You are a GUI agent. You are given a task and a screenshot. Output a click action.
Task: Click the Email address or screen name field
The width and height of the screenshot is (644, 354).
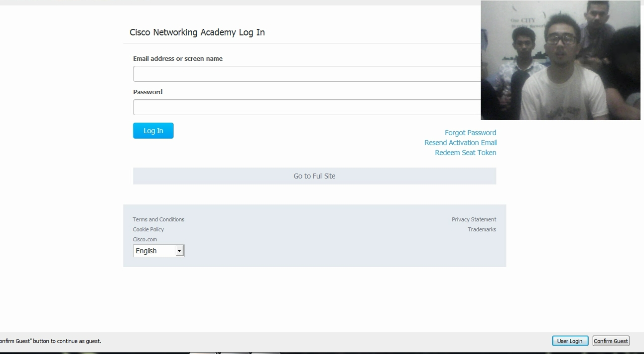[x=307, y=74]
